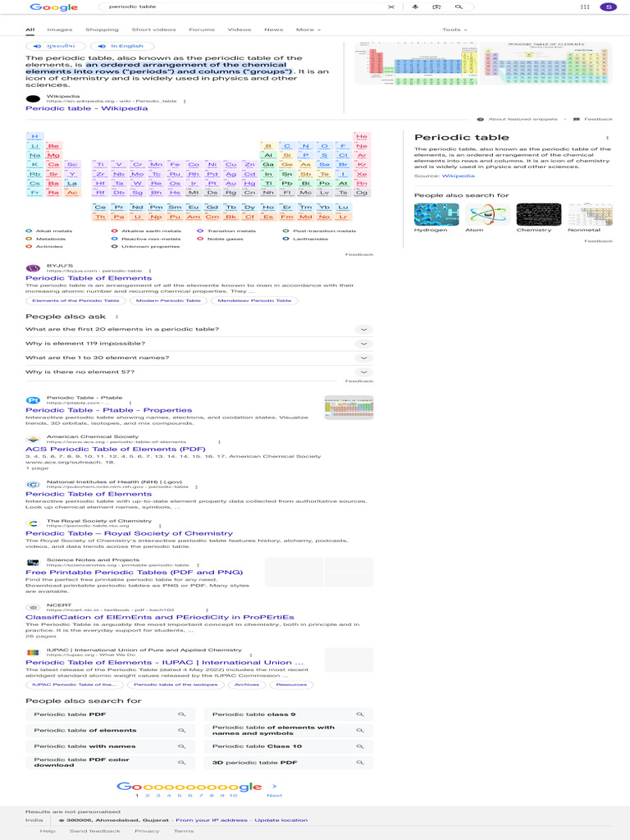This screenshot has width=630, height=840.
Task: Click the Modern Periodic Table chip
Action: [168, 300]
